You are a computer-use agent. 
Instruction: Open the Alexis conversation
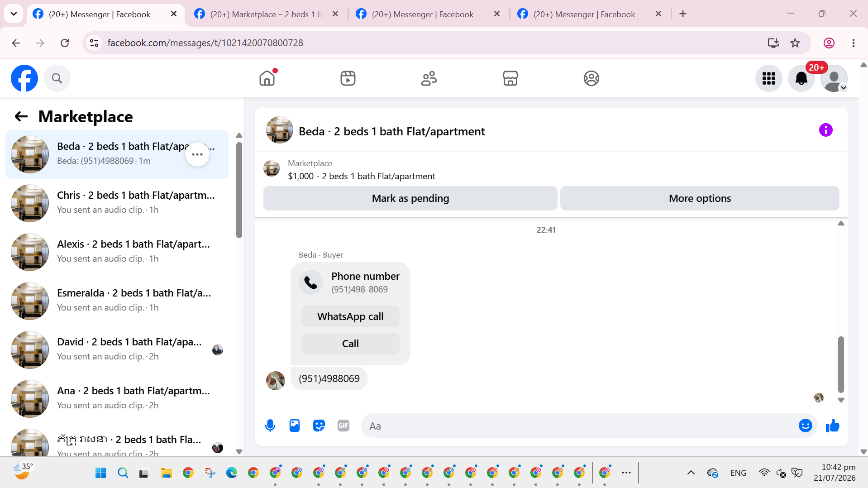coord(117,252)
